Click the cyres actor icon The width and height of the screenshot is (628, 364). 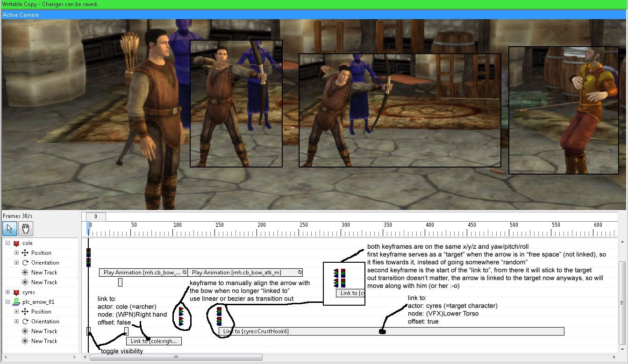coord(16,292)
